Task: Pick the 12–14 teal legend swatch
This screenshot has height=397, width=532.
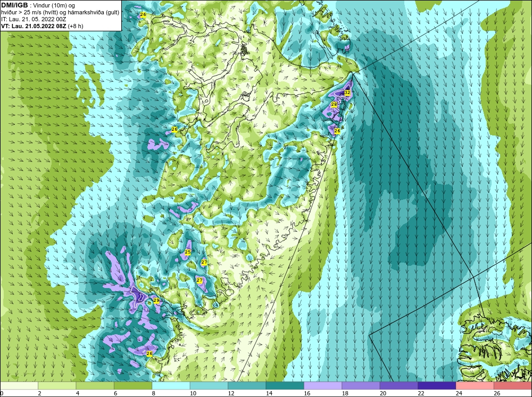Action: click(247, 386)
